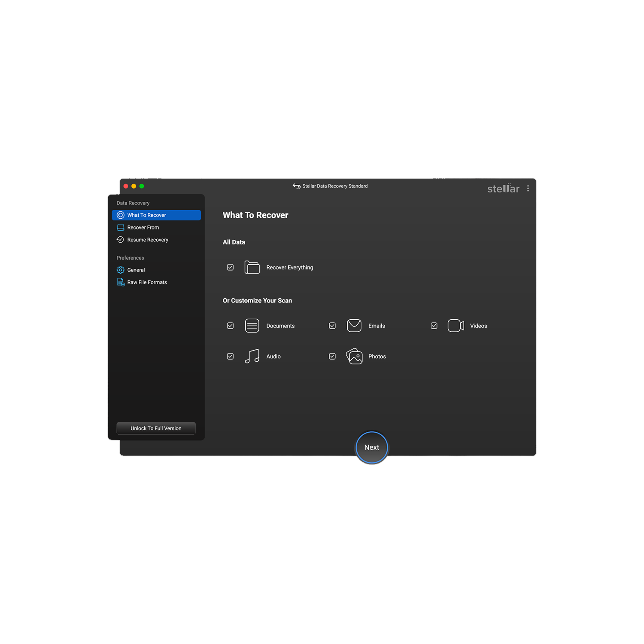
Task: Toggle the Audio checkbox off
Action: (x=230, y=356)
